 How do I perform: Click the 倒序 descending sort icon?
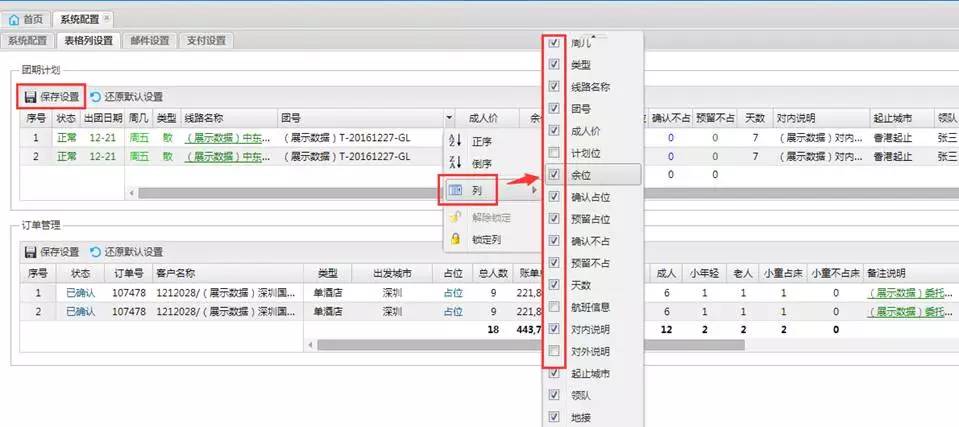[455, 164]
